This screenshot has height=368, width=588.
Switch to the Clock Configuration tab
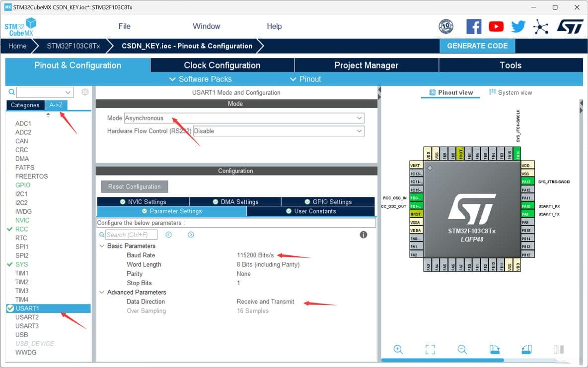point(222,65)
